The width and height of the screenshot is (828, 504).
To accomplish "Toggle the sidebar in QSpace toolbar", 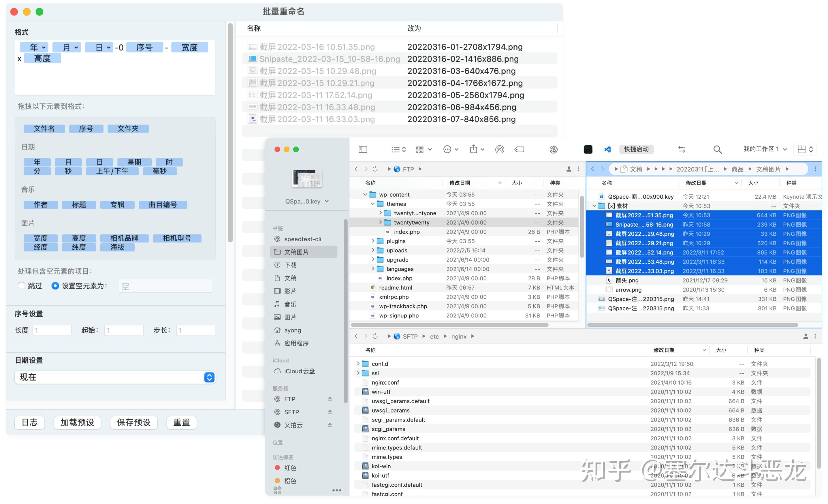I will (x=363, y=149).
